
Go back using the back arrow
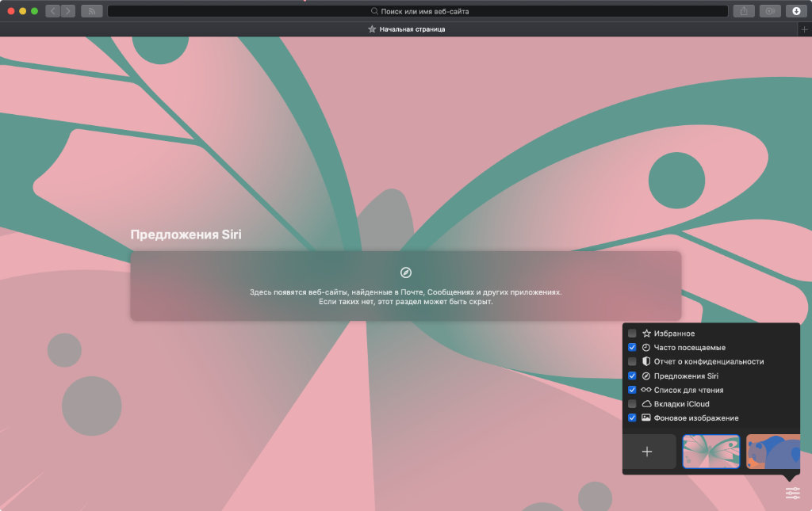click(53, 11)
